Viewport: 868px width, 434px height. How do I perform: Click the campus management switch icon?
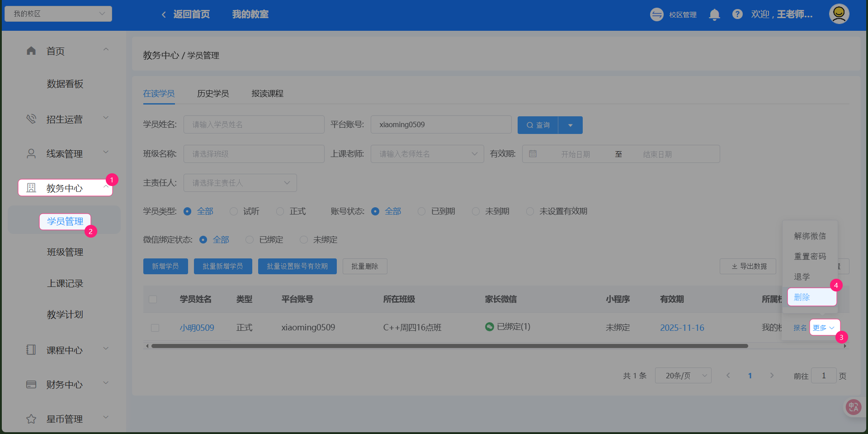tap(656, 14)
